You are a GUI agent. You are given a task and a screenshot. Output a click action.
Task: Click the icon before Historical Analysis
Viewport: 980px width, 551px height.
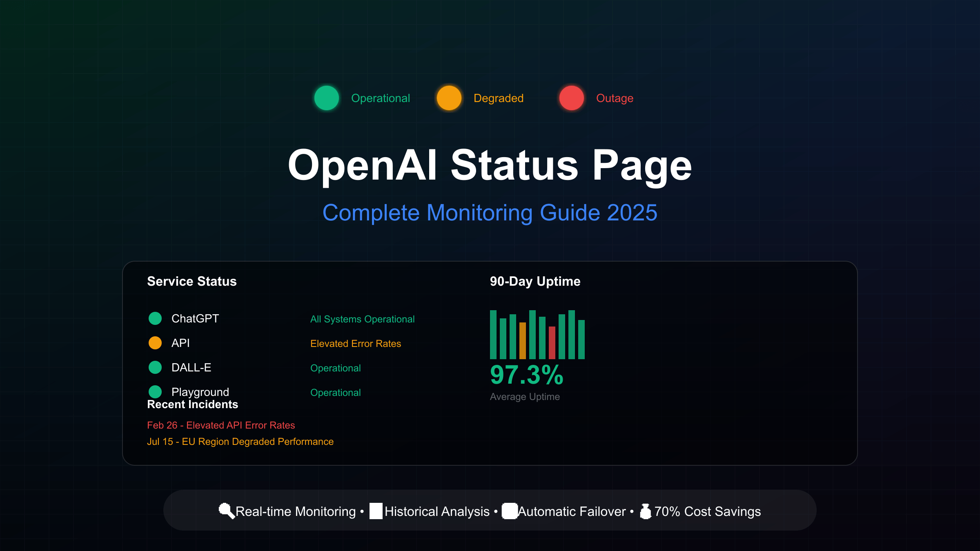click(x=376, y=511)
